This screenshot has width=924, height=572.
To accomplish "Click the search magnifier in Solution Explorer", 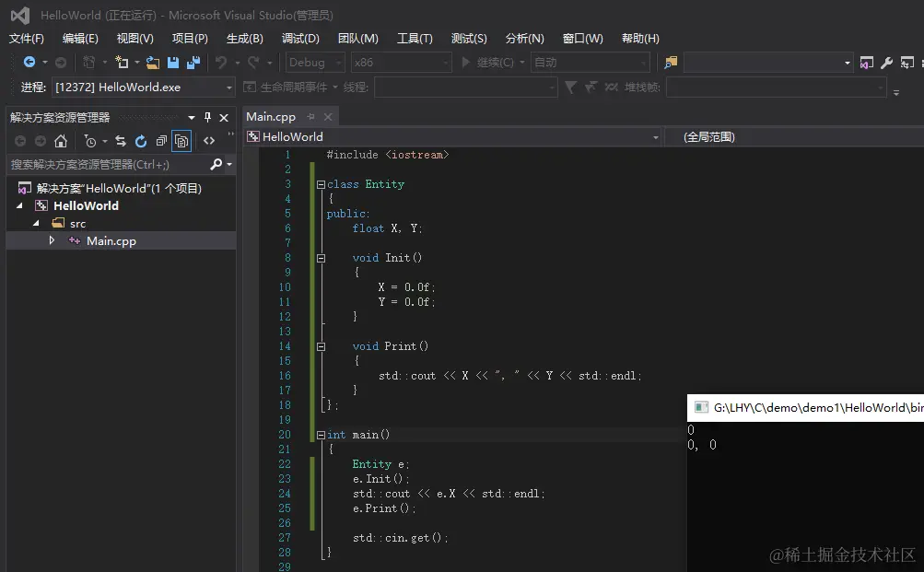I will (216, 164).
